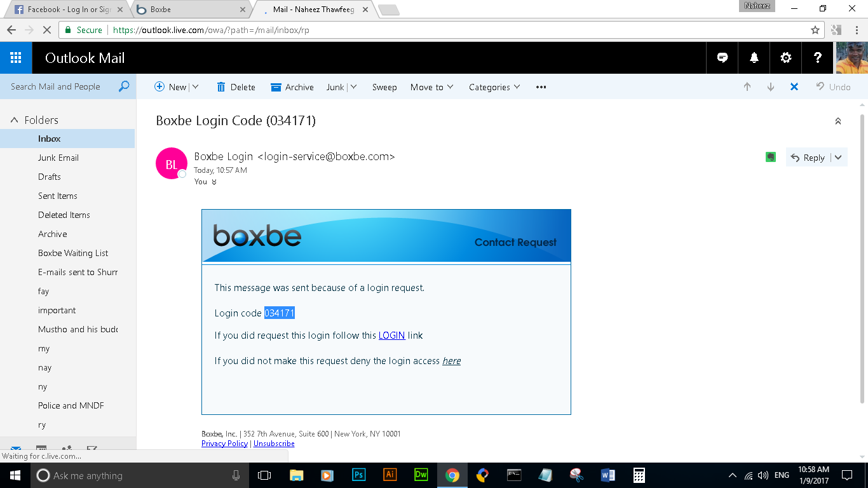868x488 pixels.
Task: Open the Reply options dropdown arrow
Action: tap(838, 158)
